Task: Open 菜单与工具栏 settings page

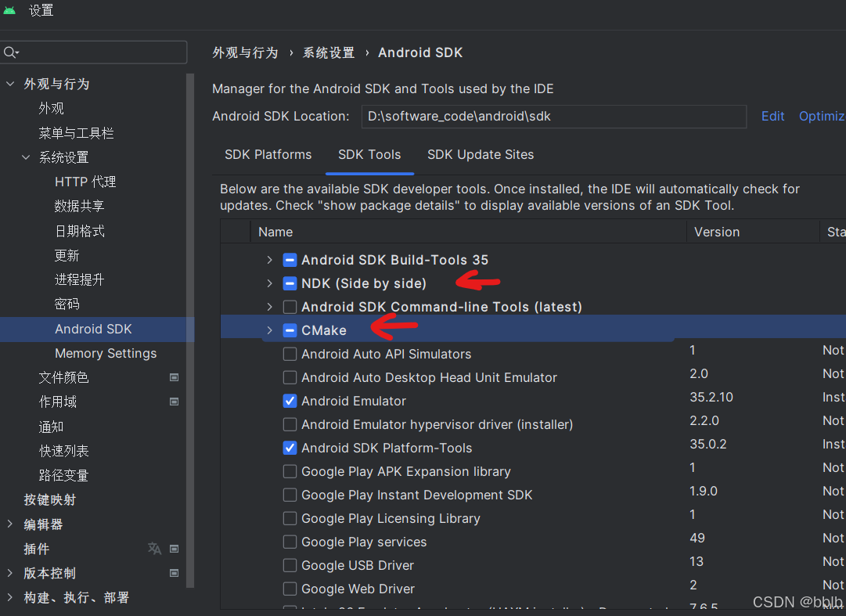Action: 76,133
